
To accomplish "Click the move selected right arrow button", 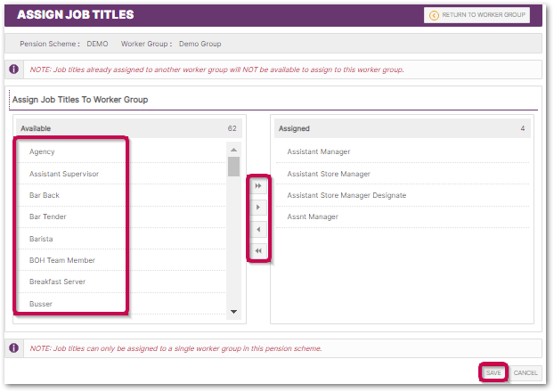I will pos(258,208).
